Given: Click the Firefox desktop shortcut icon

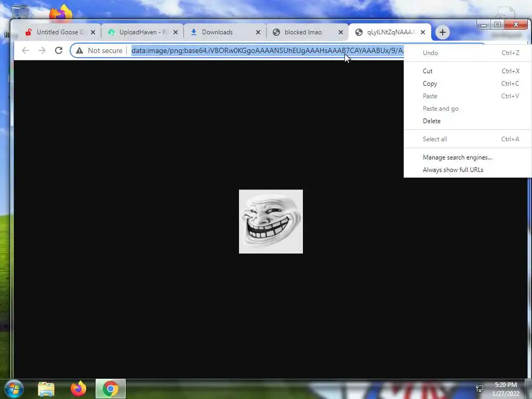Looking at the screenshot, I should [61, 13].
